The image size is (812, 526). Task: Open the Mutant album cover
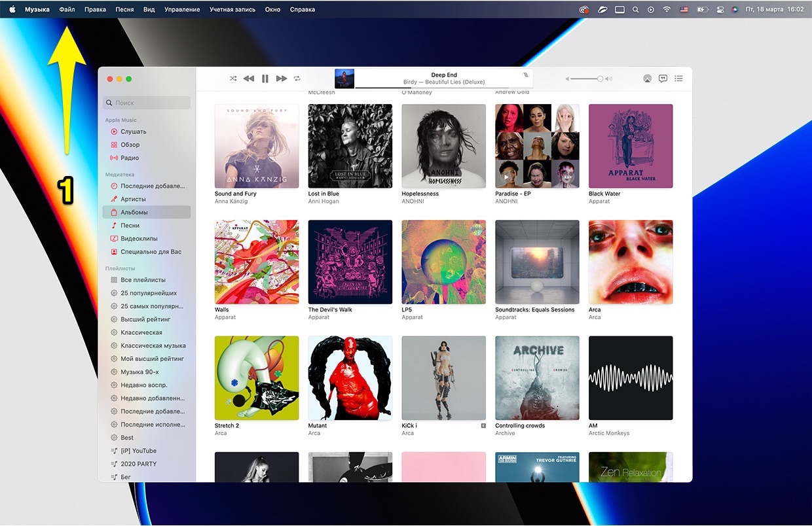[350, 378]
